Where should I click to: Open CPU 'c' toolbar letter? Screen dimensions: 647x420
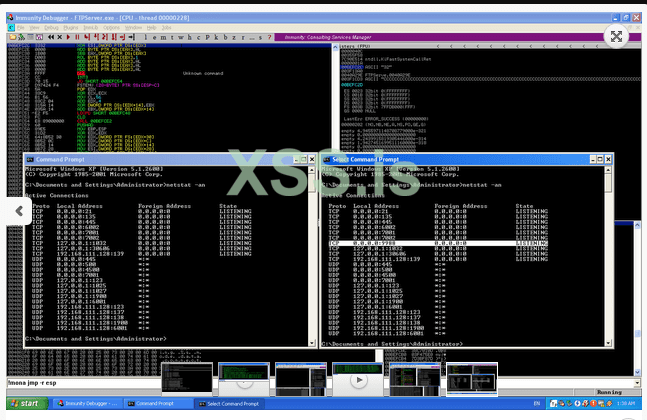click(x=198, y=37)
